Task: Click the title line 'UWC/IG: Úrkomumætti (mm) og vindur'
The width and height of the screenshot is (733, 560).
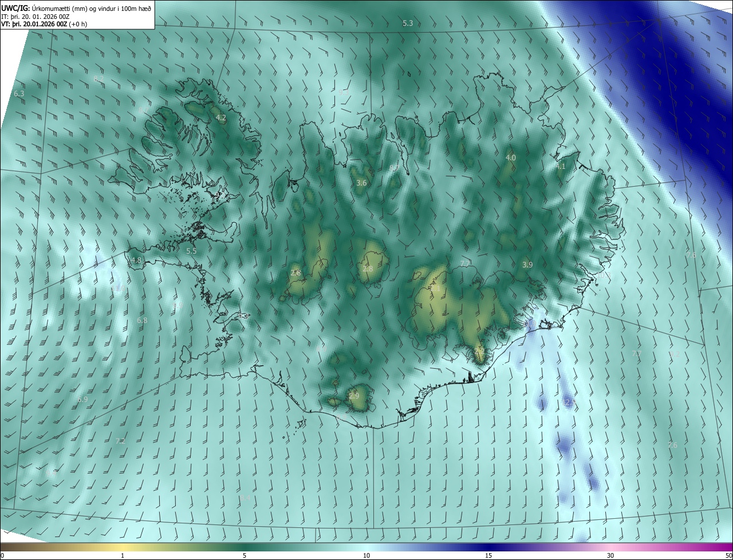Action: coord(76,8)
